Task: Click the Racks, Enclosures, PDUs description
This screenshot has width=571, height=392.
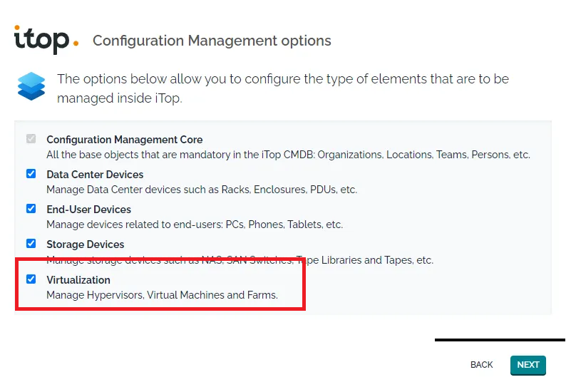Action: point(202,190)
